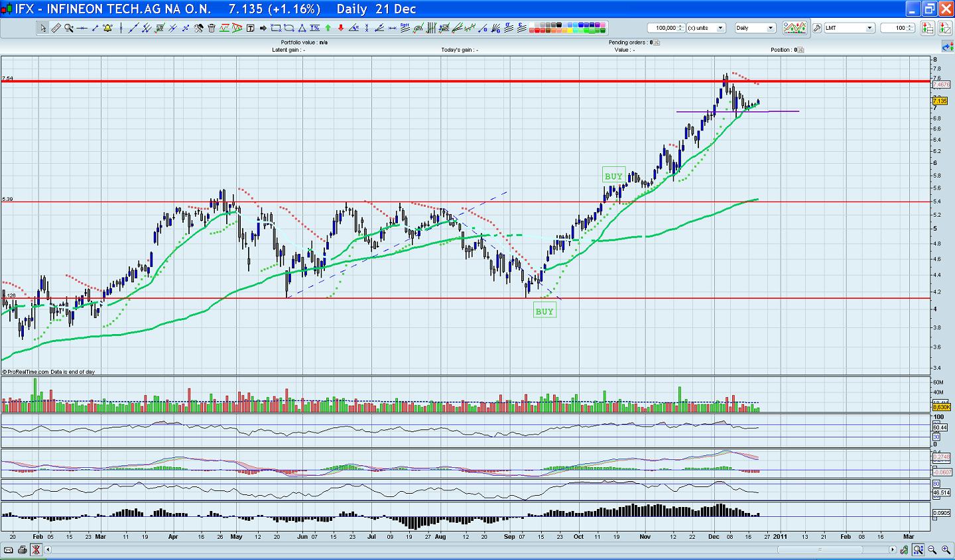Viewport: 955px width, 560px height.
Task: Select the sigma standard deviation channel tool
Action: [x=509, y=28]
